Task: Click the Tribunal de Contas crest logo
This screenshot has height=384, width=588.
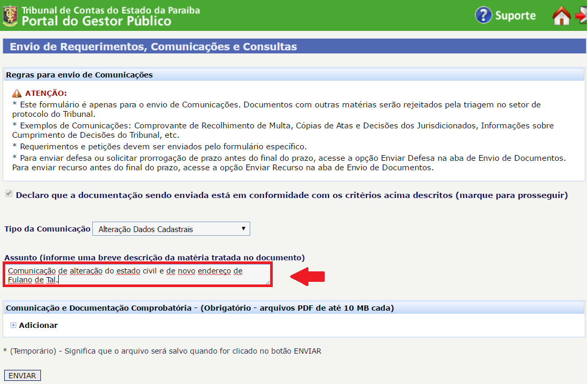Action: point(10,16)
